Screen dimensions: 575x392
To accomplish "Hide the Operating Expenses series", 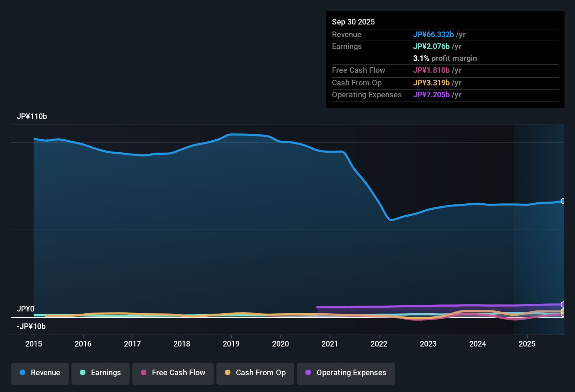I will [346, 373].
